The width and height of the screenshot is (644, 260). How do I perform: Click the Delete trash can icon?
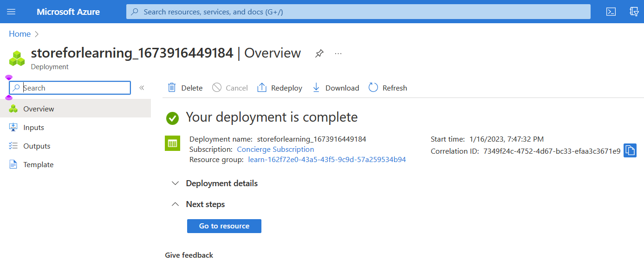click(x=172, y=88)
